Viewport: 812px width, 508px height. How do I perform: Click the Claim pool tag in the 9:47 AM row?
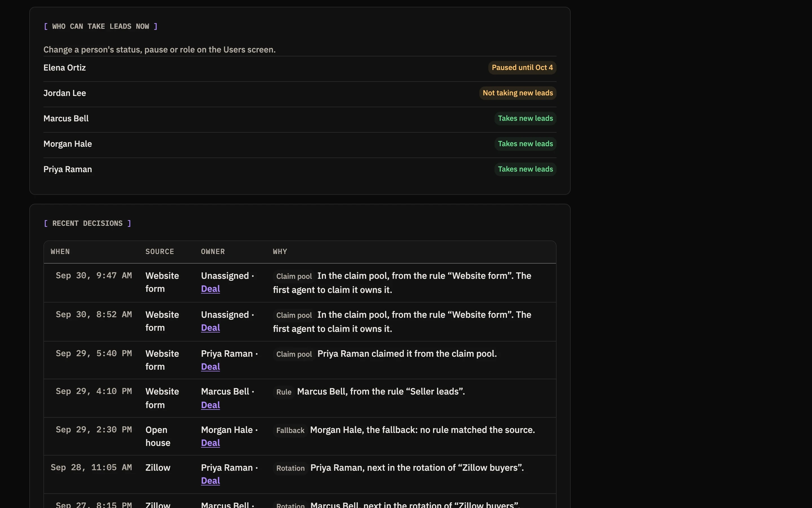[x=294, y=276]
